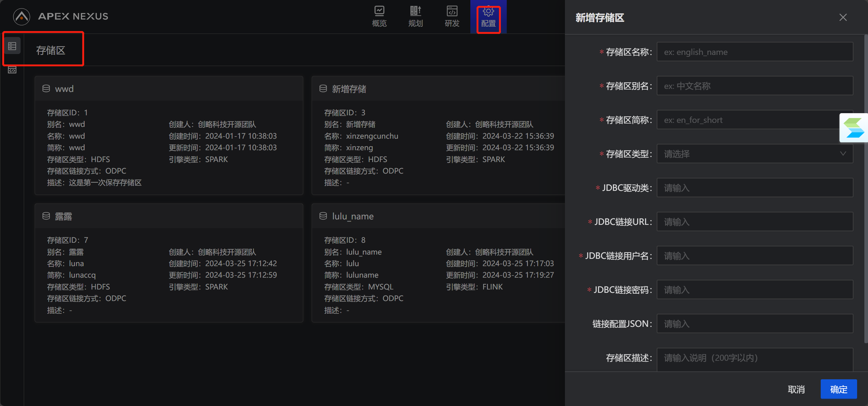Click 更新时间 2024-03-25 17:19:27 value

coord(518,275)
